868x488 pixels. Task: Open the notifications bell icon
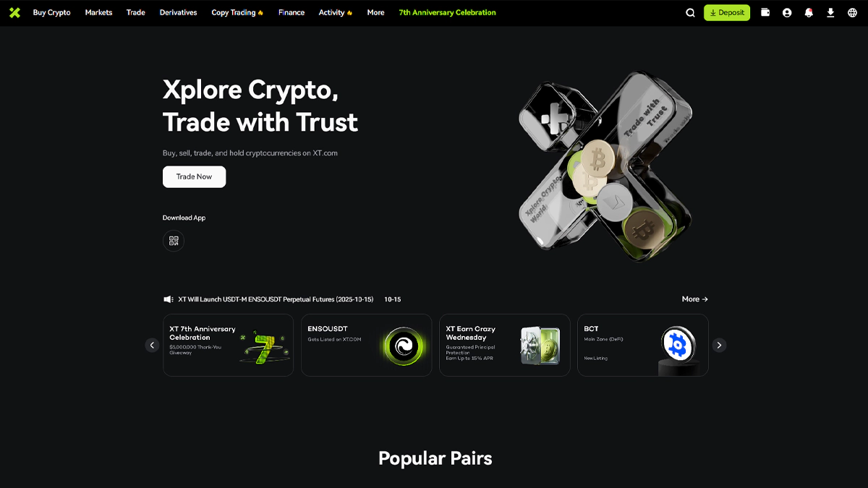pos(809,12)
